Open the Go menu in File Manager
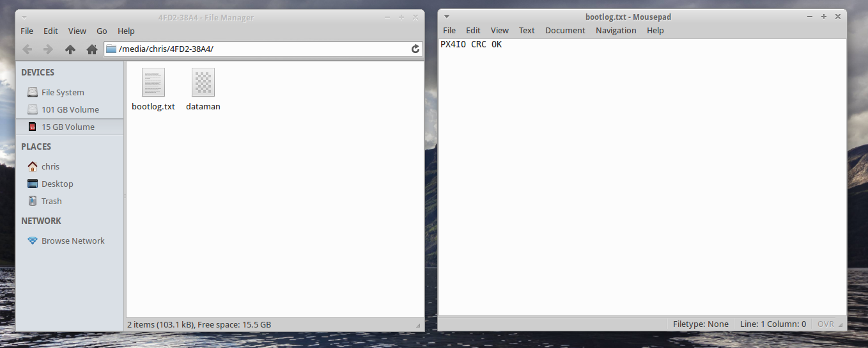The height and width of the screenshot is (348, 868). point(102,31)
